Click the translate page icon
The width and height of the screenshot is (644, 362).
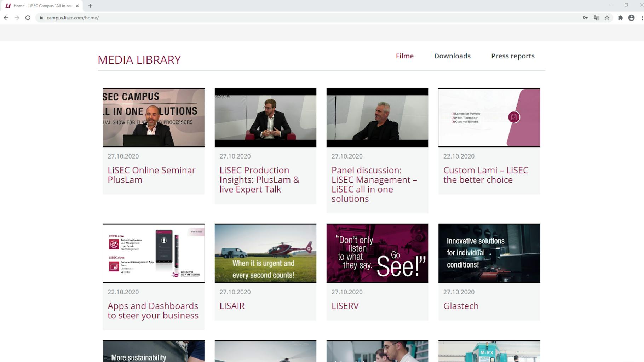[x=596, y=18]
